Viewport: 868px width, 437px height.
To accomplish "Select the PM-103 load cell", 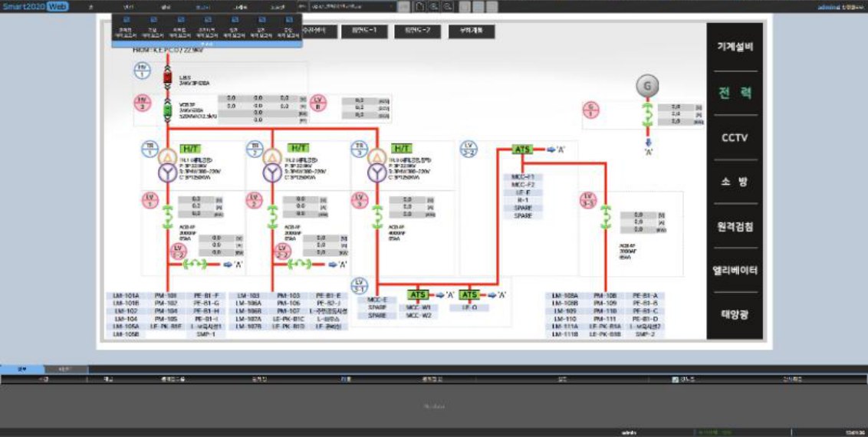I will [288, 296].
